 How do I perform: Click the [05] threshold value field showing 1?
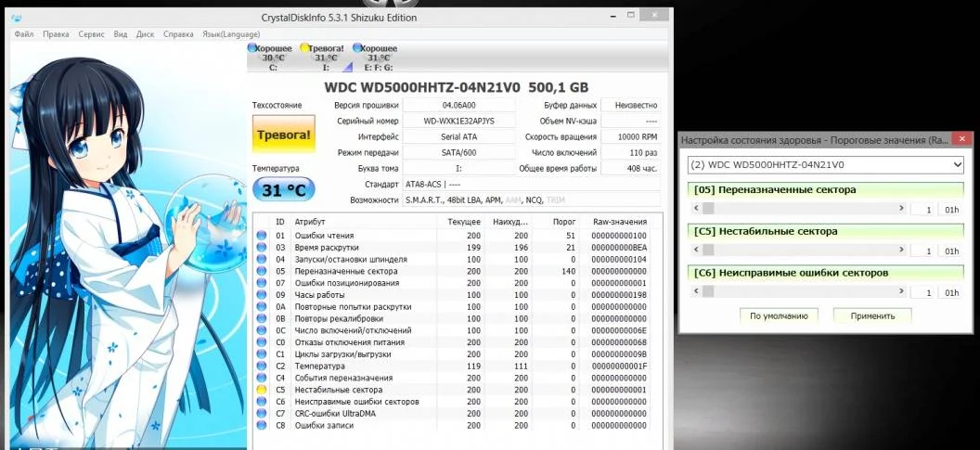point(922,210)
